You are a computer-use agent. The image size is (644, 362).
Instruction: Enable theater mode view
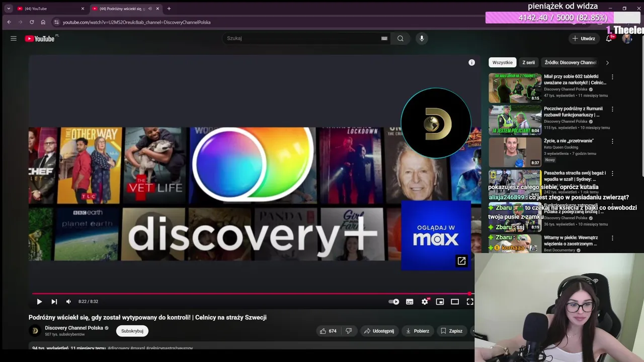click(455, 302)
